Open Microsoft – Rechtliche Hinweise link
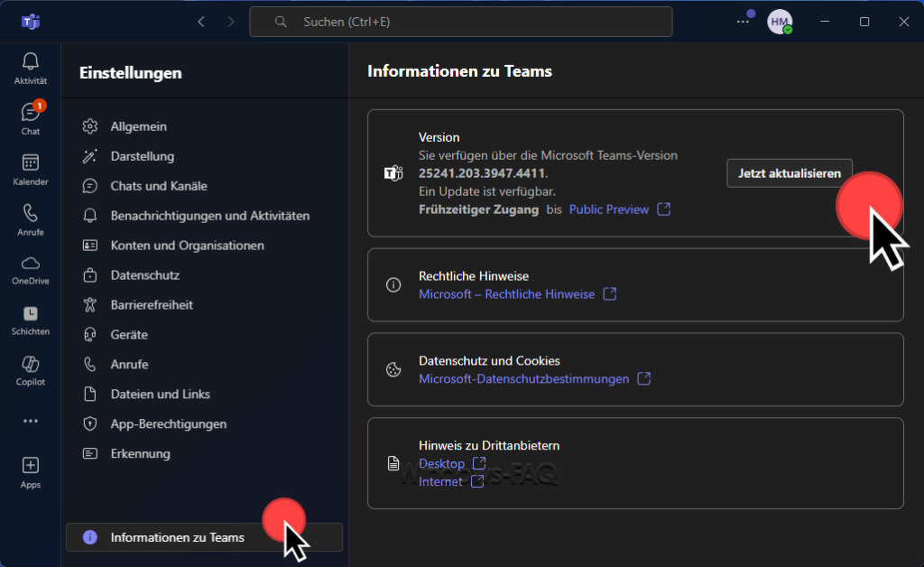 (x=507, y=294)
